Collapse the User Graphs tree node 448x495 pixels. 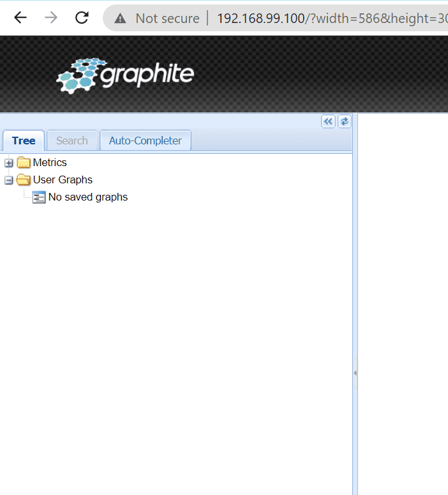[x=9, y=180]
